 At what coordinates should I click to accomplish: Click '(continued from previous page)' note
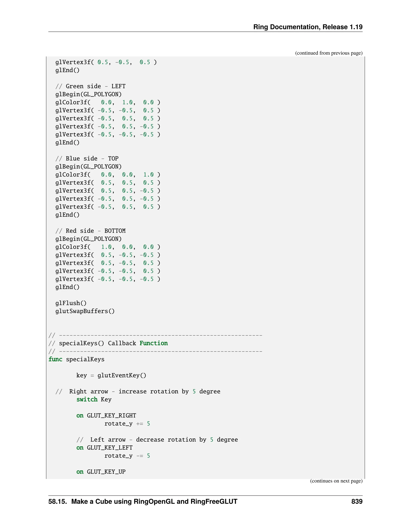tap(329, 53)
